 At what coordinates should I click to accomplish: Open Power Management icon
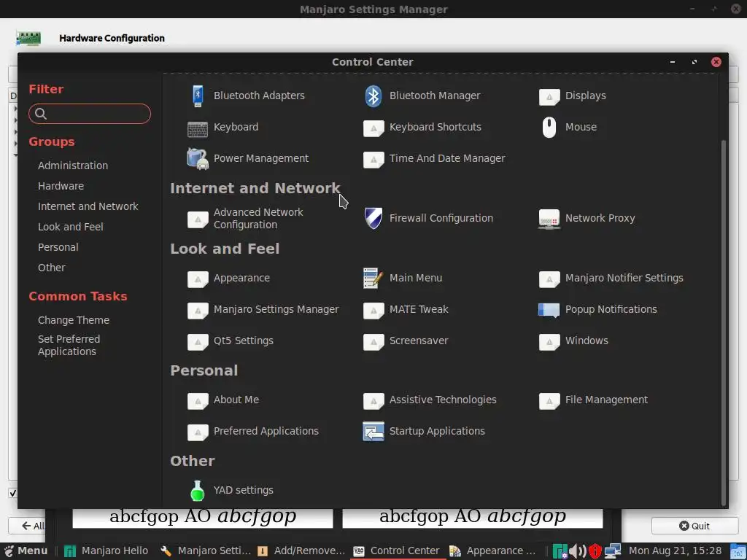point(197,158)
